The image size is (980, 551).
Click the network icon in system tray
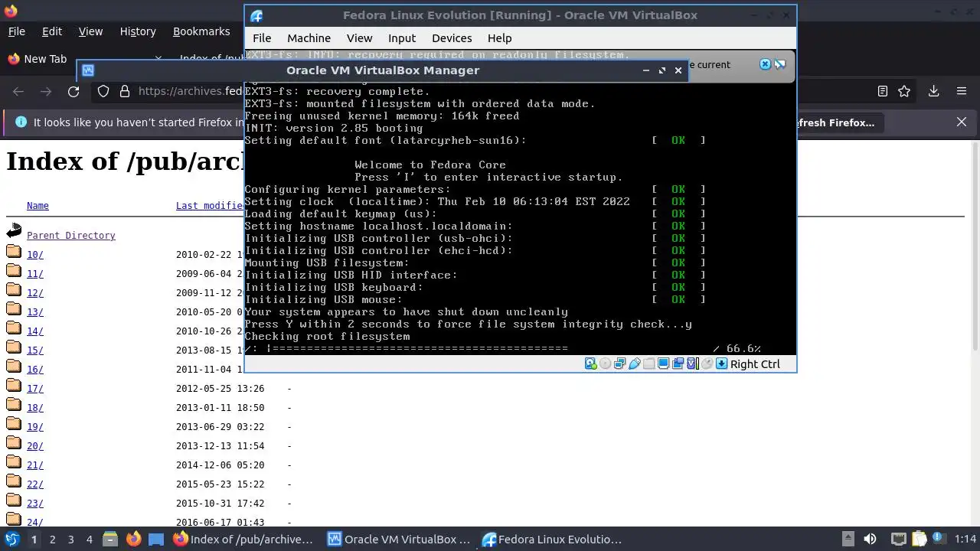pos(899,539)
